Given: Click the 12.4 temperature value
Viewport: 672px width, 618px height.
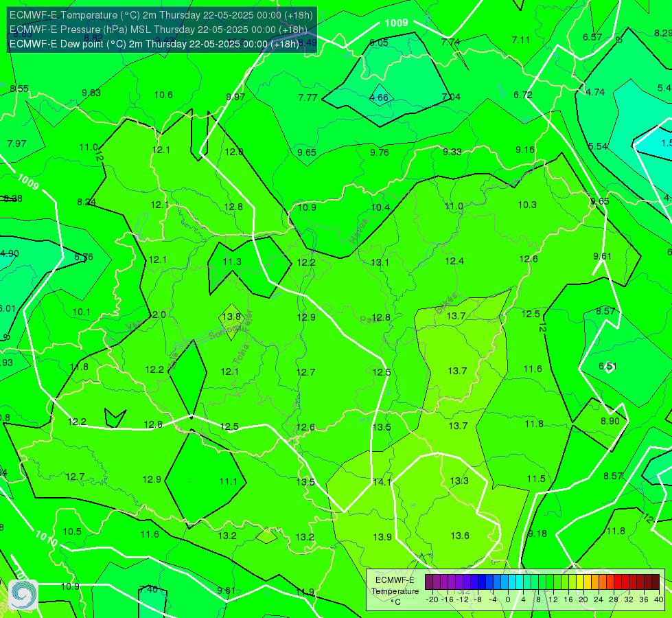Looking at the screenshot, I should [454, 261].
